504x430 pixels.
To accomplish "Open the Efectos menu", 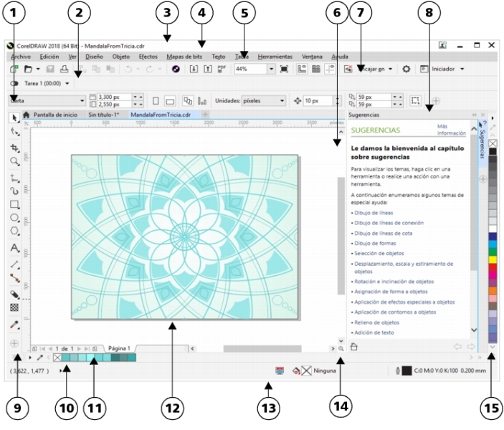I will [148, 55].
